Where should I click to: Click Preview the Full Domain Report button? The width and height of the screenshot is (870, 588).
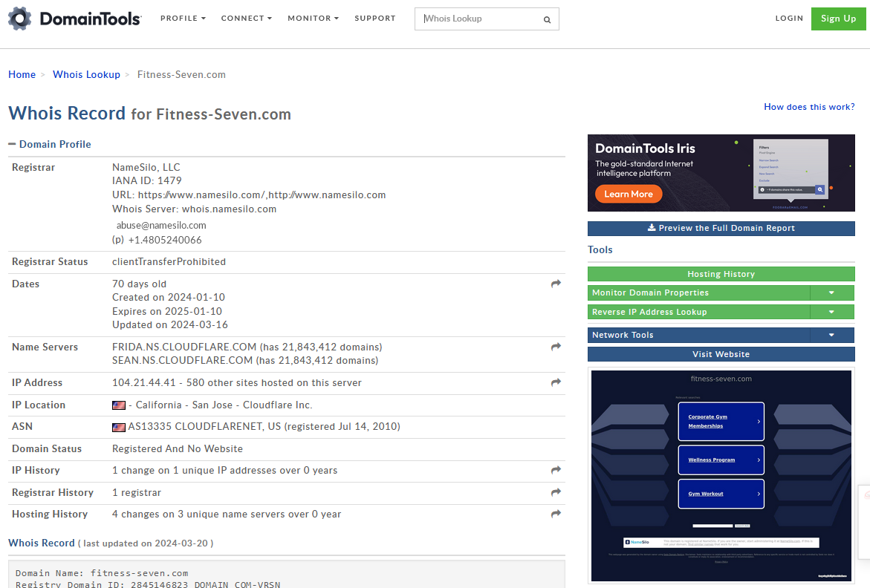pyautogui.click(x=721, y=229)
